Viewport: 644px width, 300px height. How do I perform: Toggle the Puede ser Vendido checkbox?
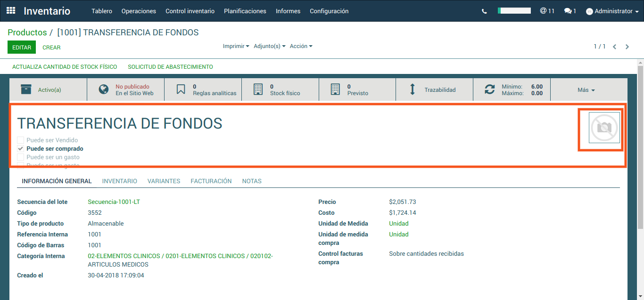[x=20, y=140]
